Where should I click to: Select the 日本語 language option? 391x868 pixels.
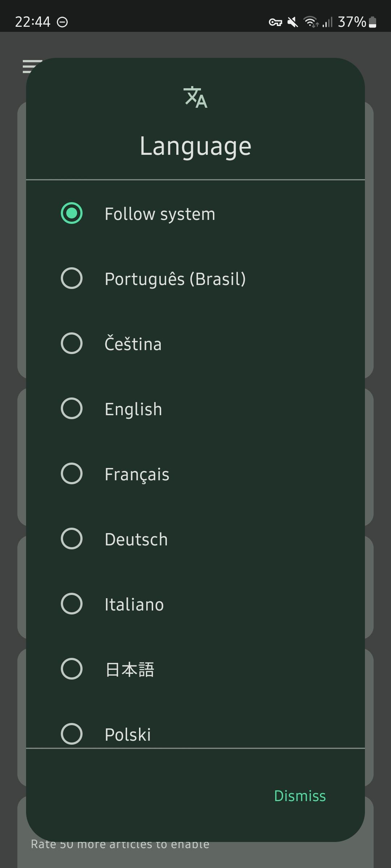(x=72, y=669)
